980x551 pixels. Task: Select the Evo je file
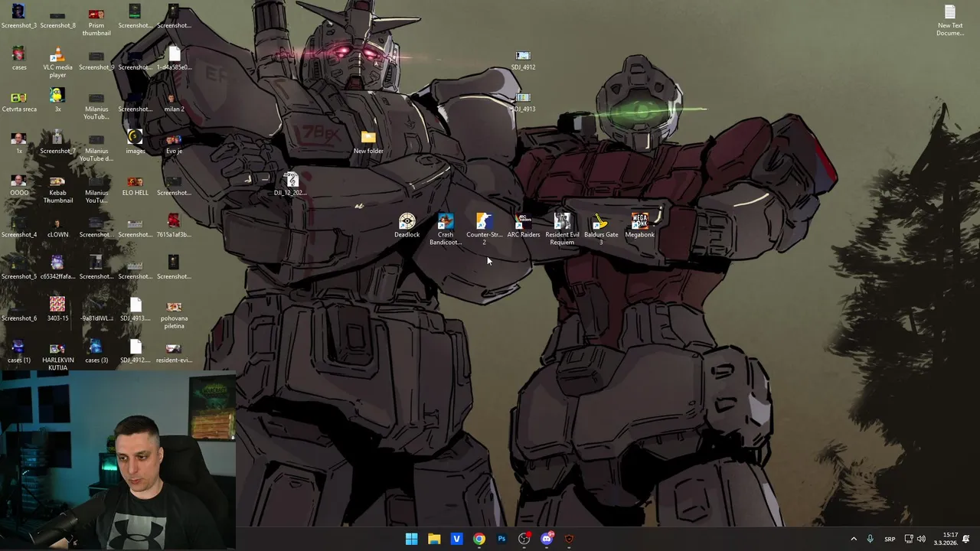coord(174,142)
